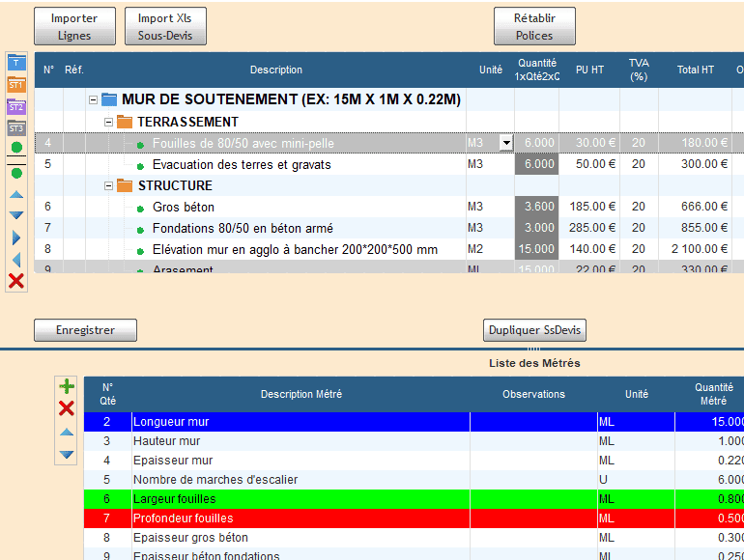
Task: Click the Enregistrer button
Action: click(x=85, y=330)
